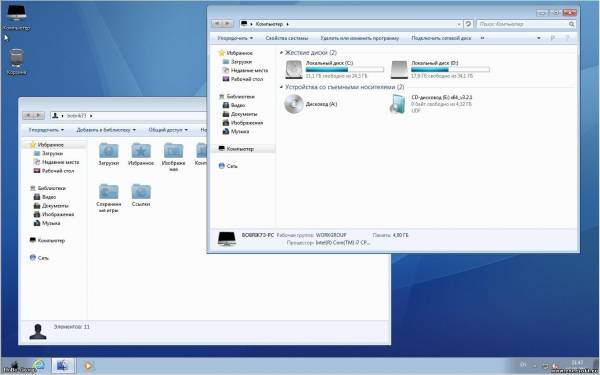The height and width of the screenshot is (375, 600).
Task: Open the Сохраненные игры folder
Action: (x=109, y=191)
